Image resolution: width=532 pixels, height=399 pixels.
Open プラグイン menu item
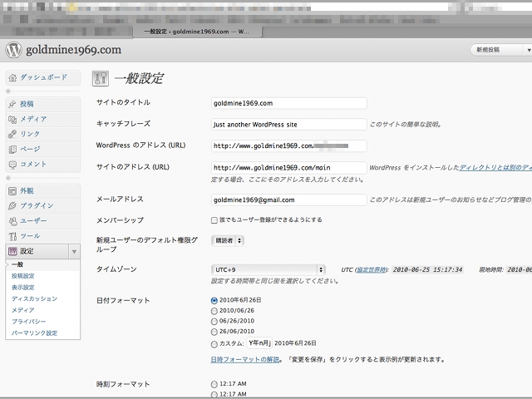(x=37, y=205)
